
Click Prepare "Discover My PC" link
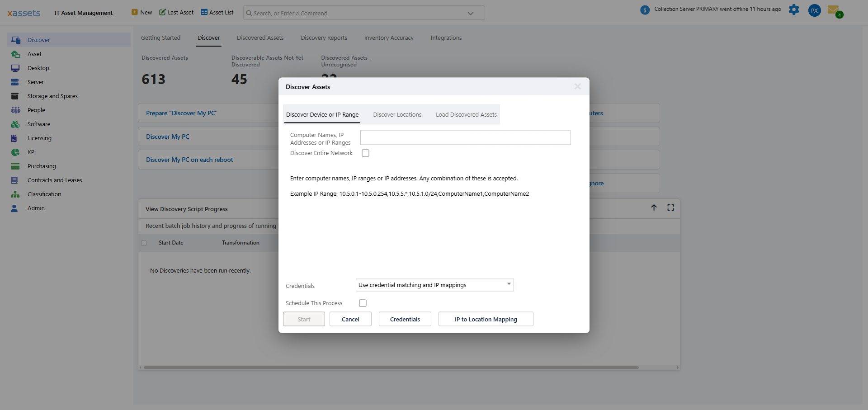pos(182,113)
